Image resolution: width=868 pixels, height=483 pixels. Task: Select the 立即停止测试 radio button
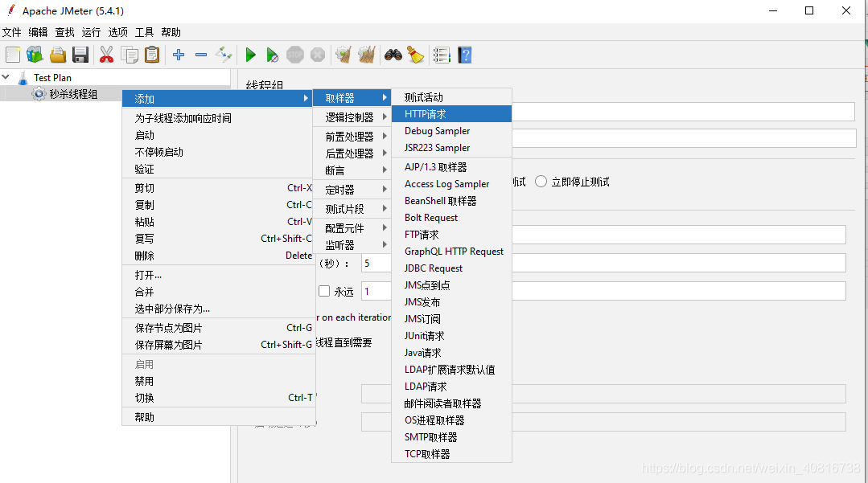click(x=541, y=182)
